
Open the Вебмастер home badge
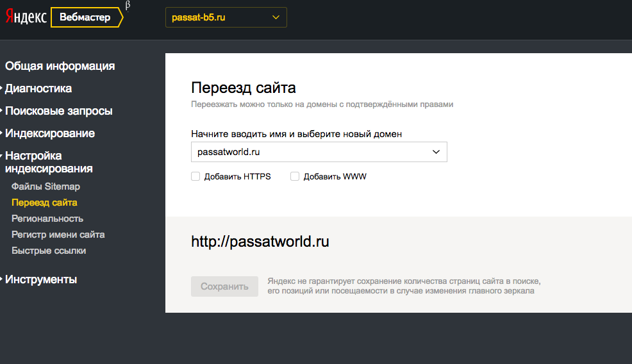pos(87,17)
